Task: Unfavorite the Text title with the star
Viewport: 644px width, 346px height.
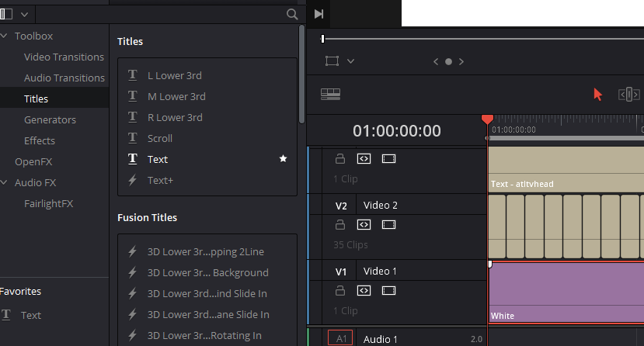Action: [284, 159]
